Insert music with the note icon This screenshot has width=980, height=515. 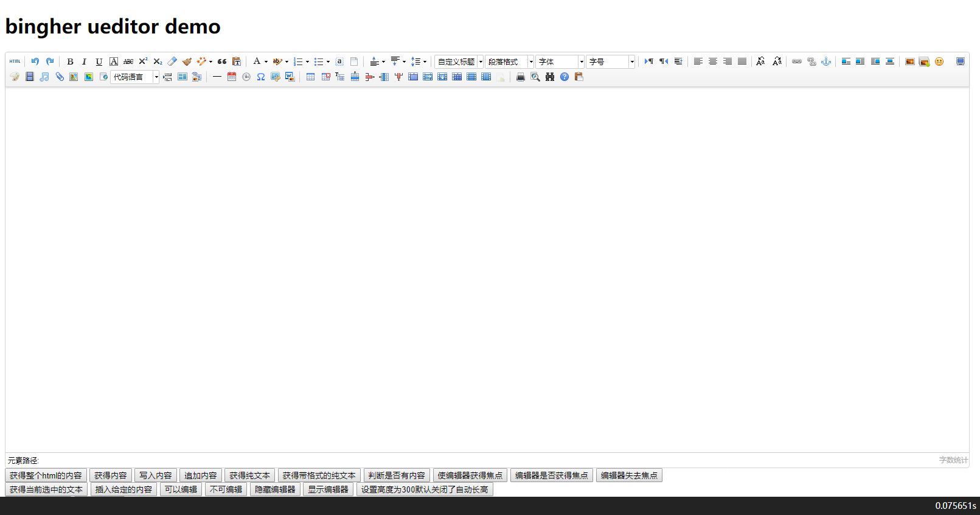(x=44, y=77)
